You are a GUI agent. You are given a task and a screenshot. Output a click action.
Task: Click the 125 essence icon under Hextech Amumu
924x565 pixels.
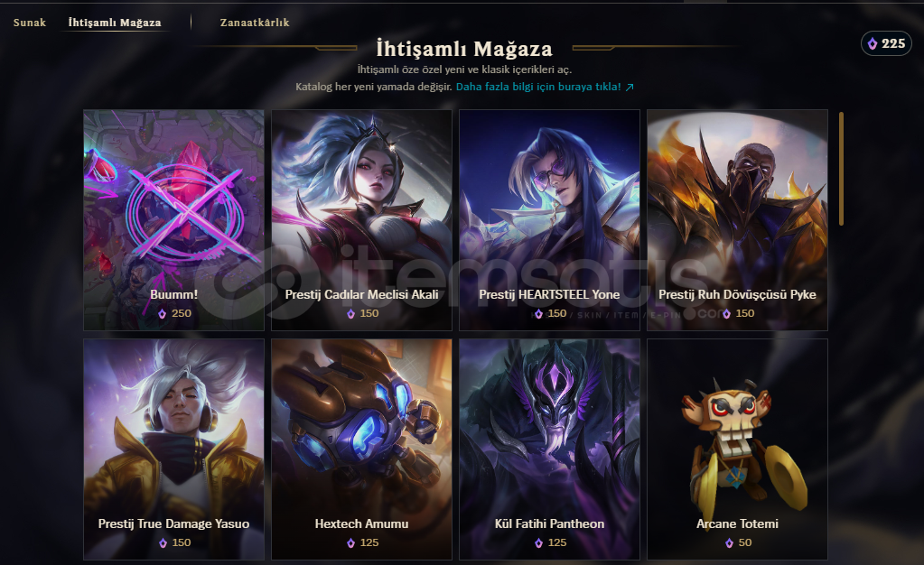click(x=350, y=542)
